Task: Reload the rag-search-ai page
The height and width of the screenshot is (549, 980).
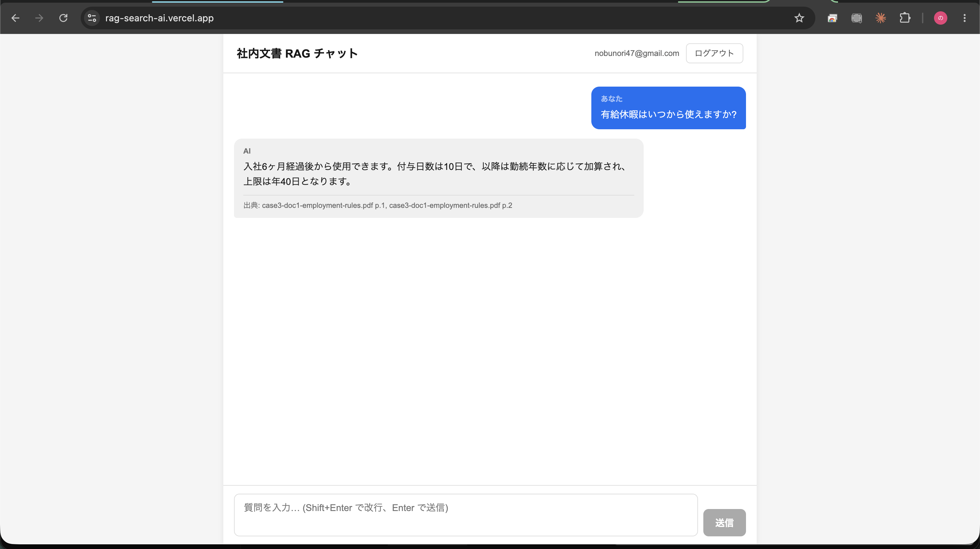Action: [64, 18]
